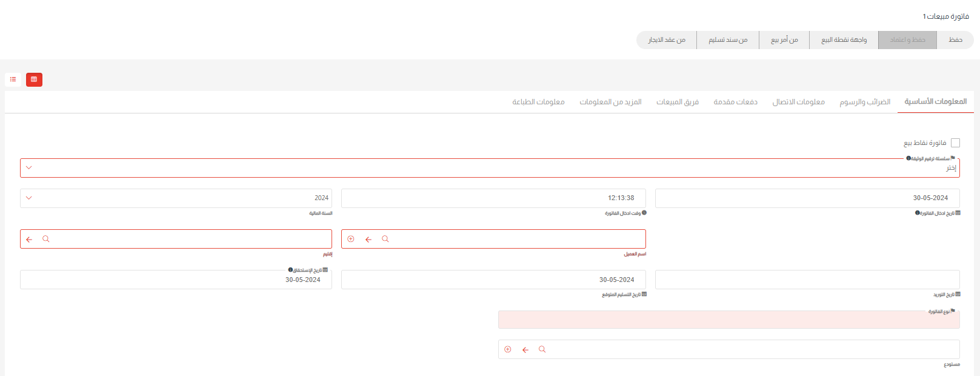Open the POS interface (واجهة نقطة البيع) button

[844, 40]
